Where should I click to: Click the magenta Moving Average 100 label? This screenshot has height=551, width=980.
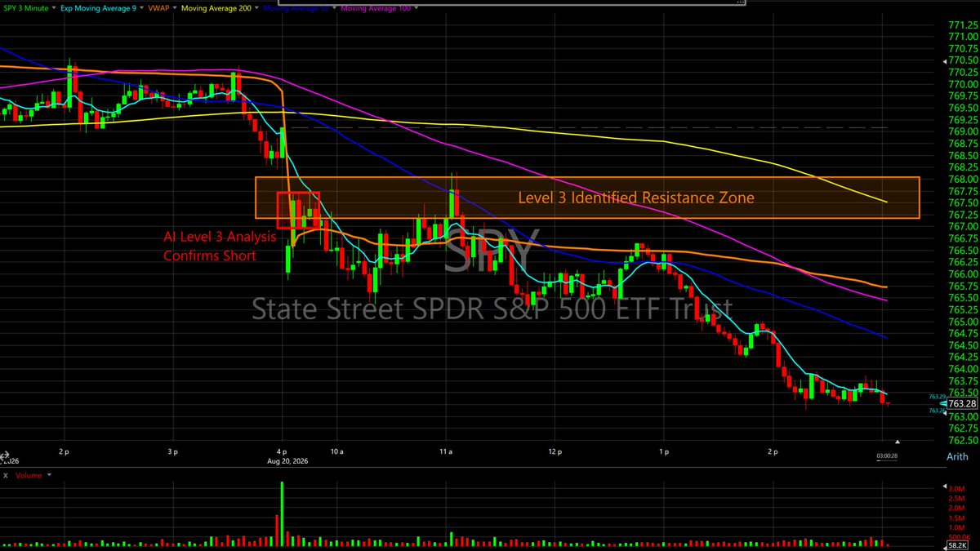[x=376, y=8]
